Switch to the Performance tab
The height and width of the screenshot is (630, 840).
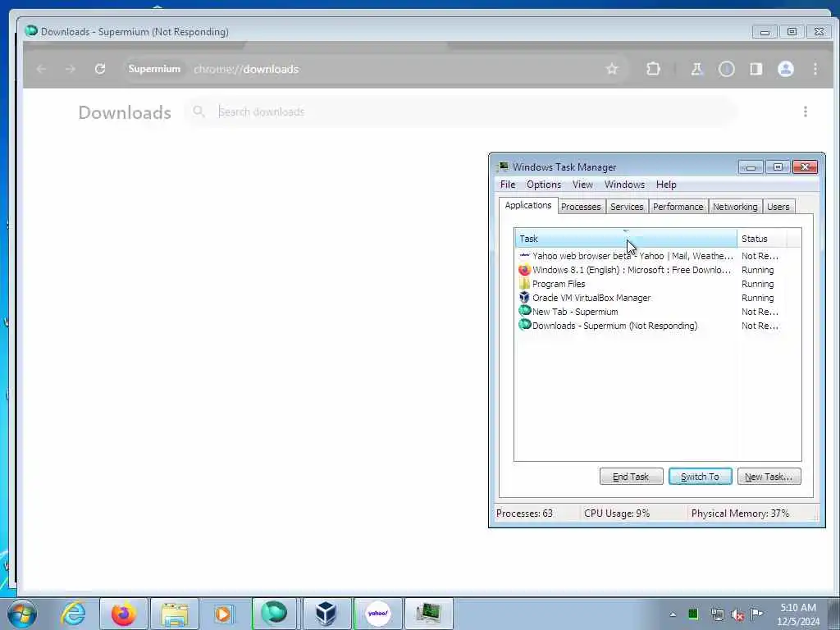pyautogui.click(x=678, y=207)
